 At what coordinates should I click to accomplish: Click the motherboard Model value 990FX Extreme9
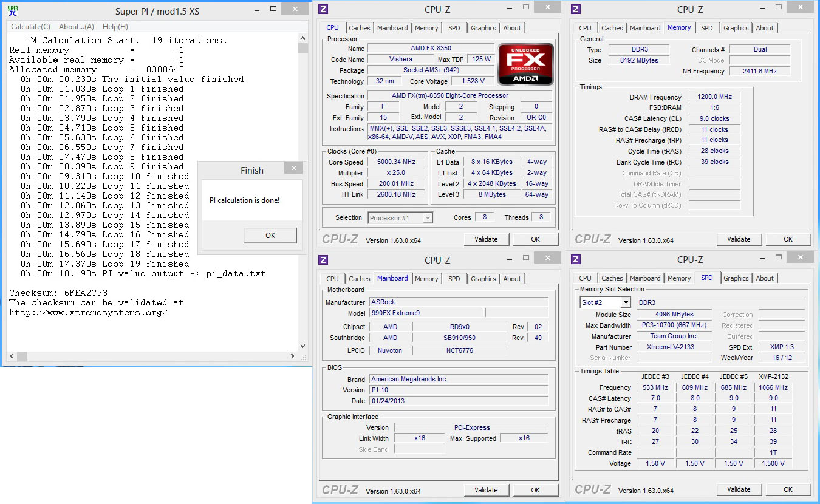(426, 313)
